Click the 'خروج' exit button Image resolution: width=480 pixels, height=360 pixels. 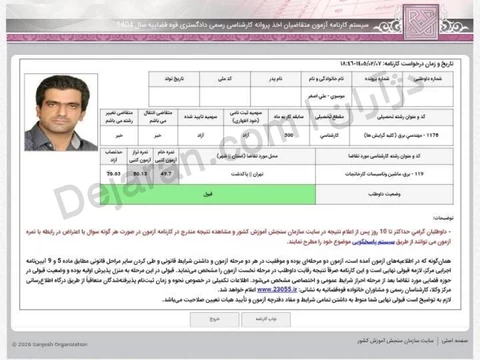coord(214,319)
